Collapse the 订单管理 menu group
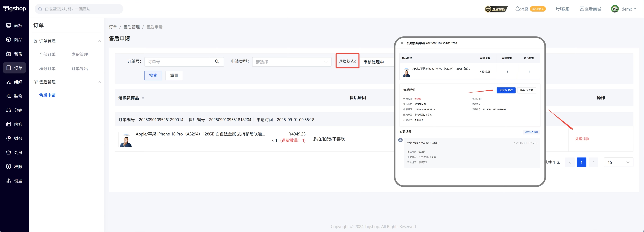Image resolution: width=644 pixels, height=232 pixels. tap(99, 41)
